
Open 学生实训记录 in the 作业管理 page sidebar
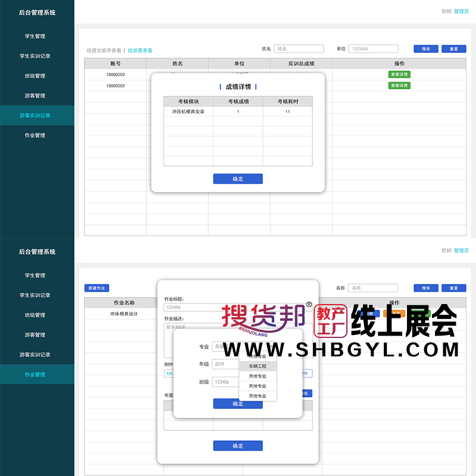click(x=35, y=295)
